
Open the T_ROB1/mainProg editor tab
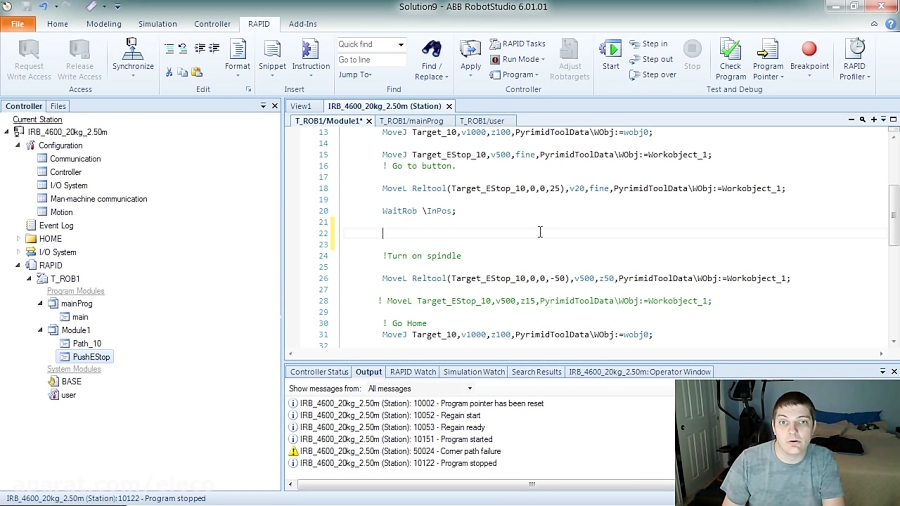point(410,121)
